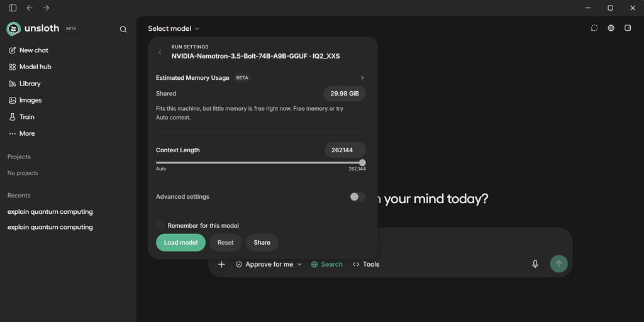Open the Select model dropdown
The height and width of the screenshot is (322, 644).
174,28
